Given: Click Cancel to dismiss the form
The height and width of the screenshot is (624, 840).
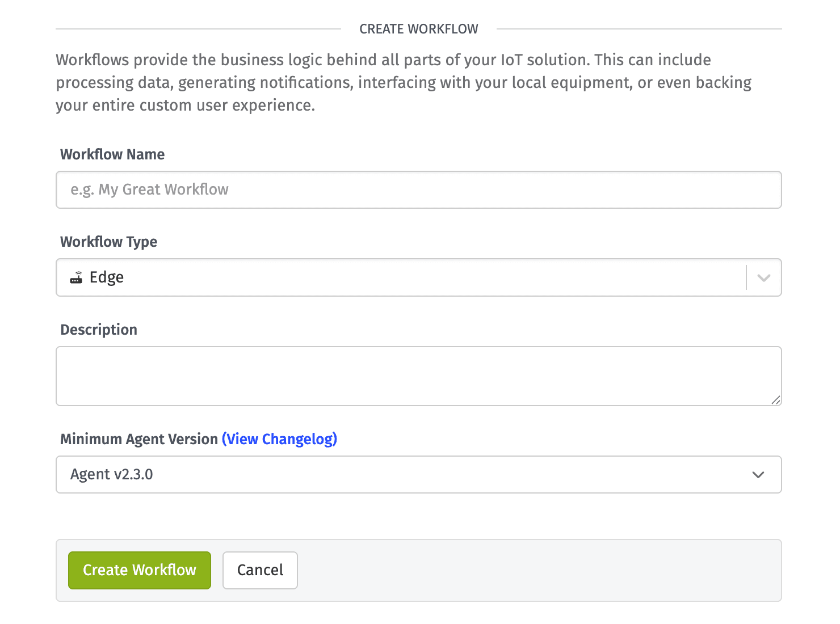Looking at the screenshot, I should (260, 570).
